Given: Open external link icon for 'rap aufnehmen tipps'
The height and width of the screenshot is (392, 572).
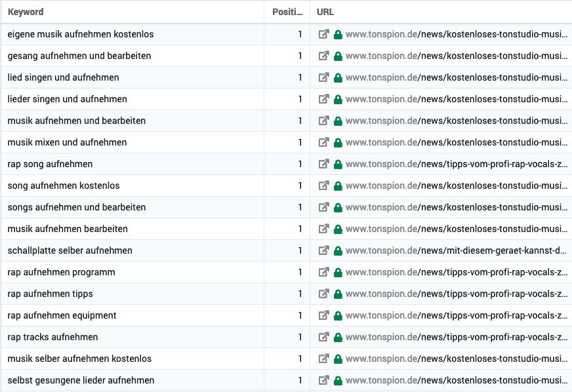Looking at the screenshot, I should coord(323,294).
